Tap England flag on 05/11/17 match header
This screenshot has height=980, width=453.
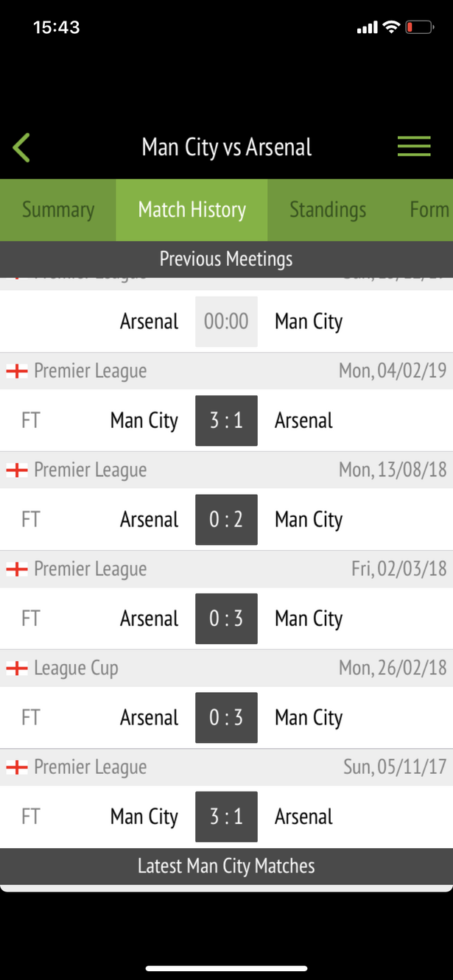click(x=16, y=767)
